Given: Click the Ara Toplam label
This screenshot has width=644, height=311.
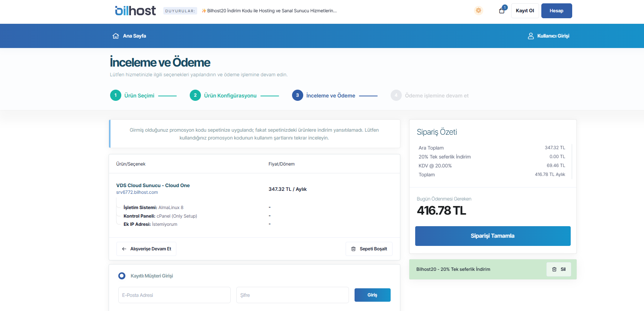Looking at the screenshot, I should (x=431, y=148).
